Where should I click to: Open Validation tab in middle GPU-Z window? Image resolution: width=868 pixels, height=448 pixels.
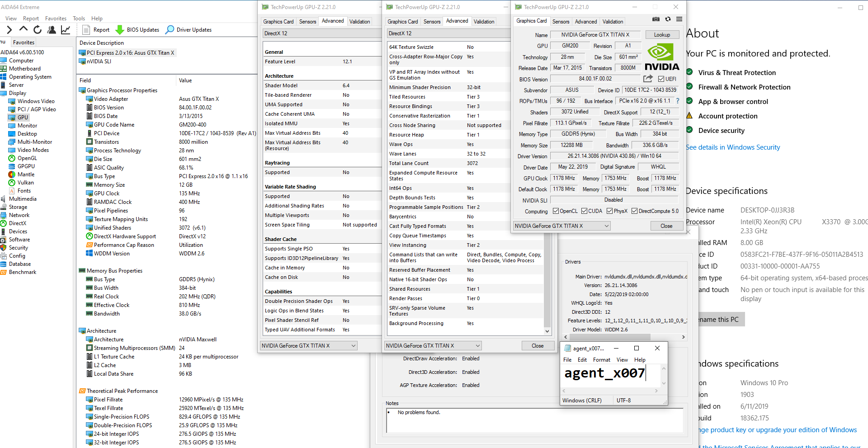[484, 22]
